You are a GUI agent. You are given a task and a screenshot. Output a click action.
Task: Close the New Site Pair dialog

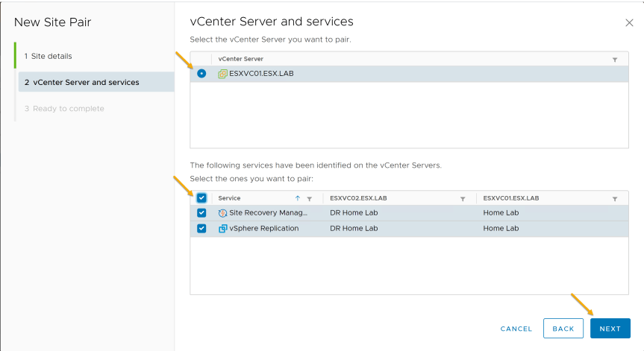coord(629,23)
